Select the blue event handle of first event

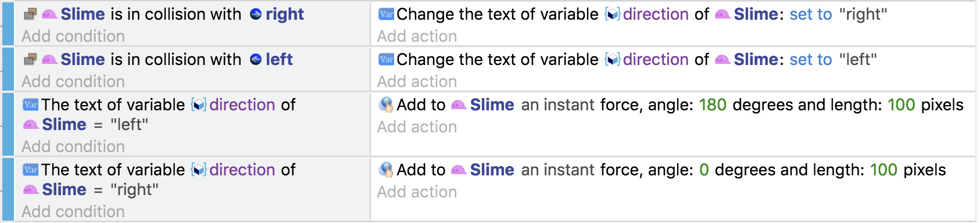pos(8,23)
